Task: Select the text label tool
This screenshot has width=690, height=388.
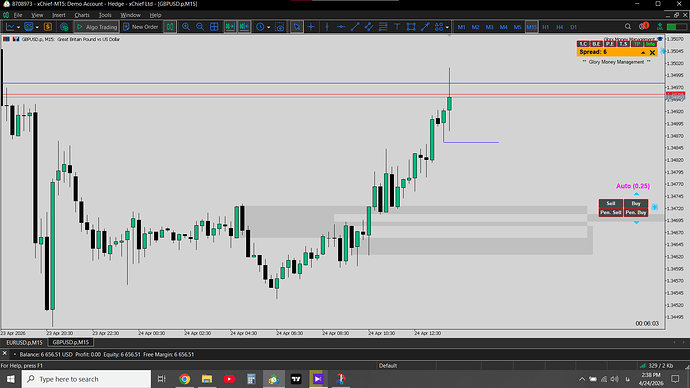Action: tap(397, 27)
